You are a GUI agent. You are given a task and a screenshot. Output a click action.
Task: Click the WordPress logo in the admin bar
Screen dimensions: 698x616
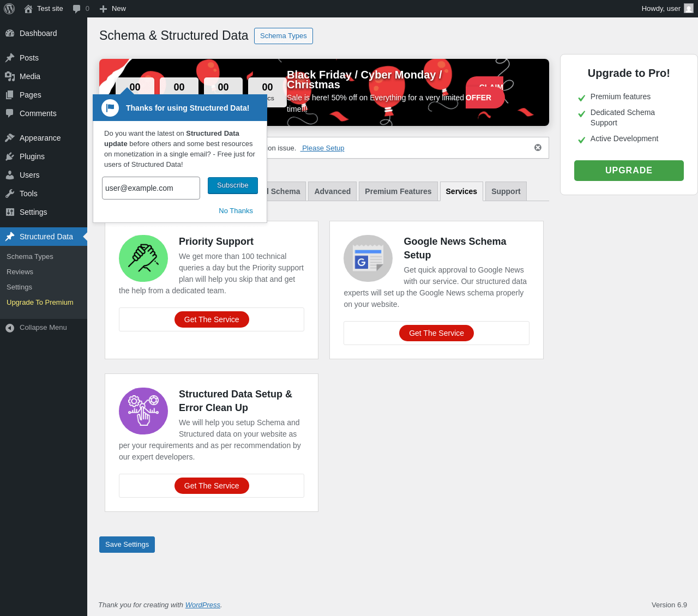[9, 9]
